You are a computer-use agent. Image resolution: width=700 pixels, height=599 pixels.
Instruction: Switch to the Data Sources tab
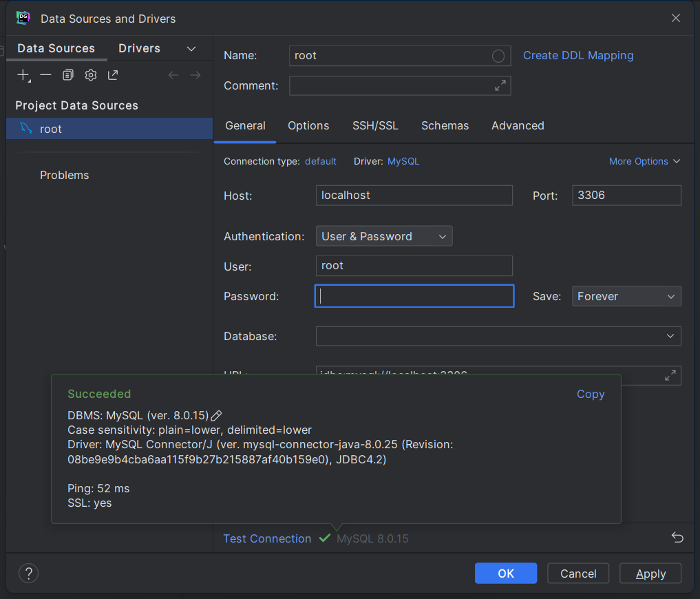tap(56, 48)
